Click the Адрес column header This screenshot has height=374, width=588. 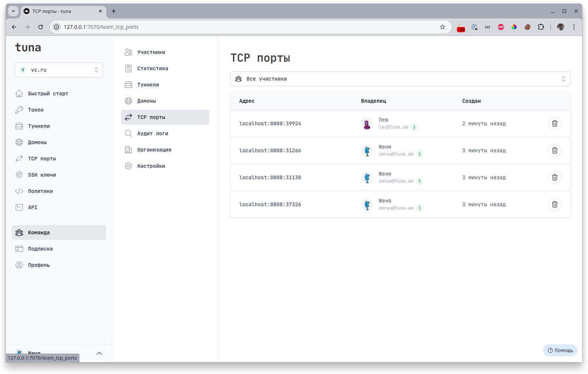[x=247, y=101]
